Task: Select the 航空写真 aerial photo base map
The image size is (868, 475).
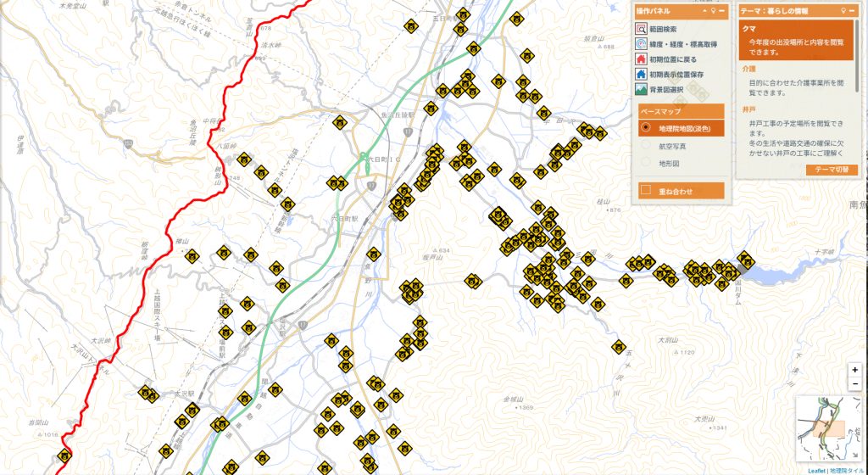Action: (x=646, y=145)
